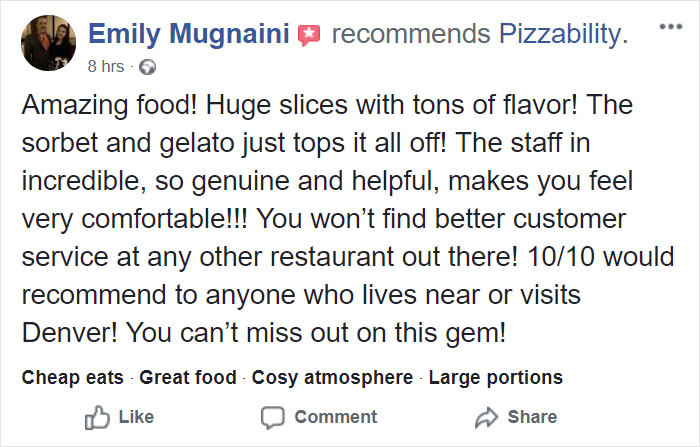
Task: Select the Cheap eats tag
Action: coord(72,377)
